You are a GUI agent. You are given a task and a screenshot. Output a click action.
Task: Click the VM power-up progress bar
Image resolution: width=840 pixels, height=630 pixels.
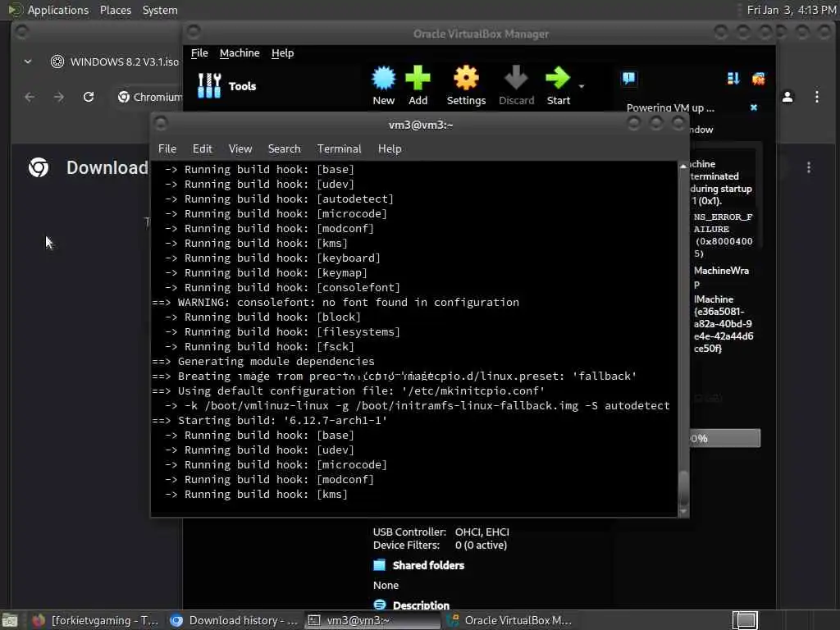[x=725, y=438]
